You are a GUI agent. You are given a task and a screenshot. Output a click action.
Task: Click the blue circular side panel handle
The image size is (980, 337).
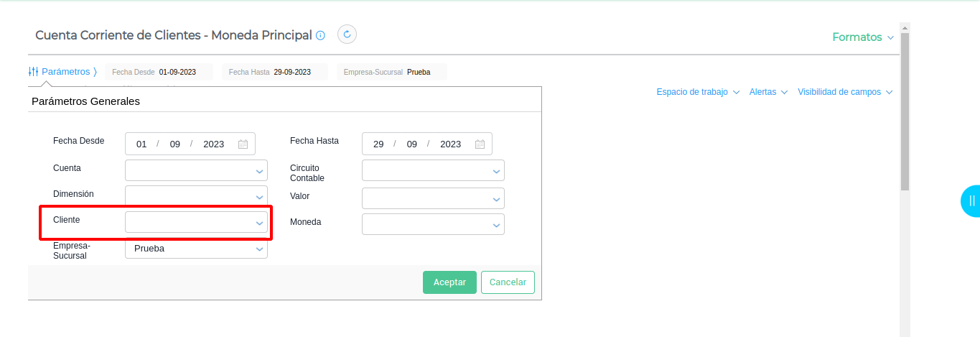point(971,200)
